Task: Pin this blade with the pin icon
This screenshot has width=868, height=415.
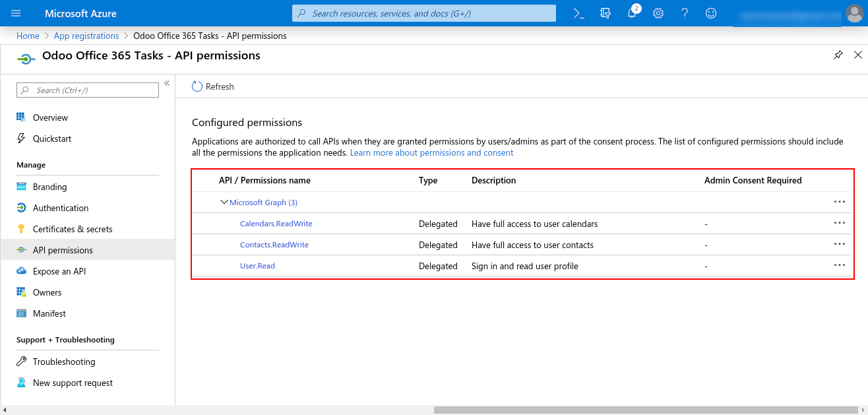Action: click(838, 55)
